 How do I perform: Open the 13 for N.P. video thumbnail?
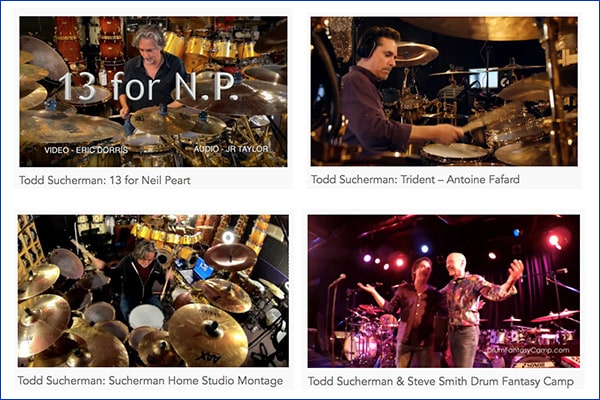pos(153,91)
